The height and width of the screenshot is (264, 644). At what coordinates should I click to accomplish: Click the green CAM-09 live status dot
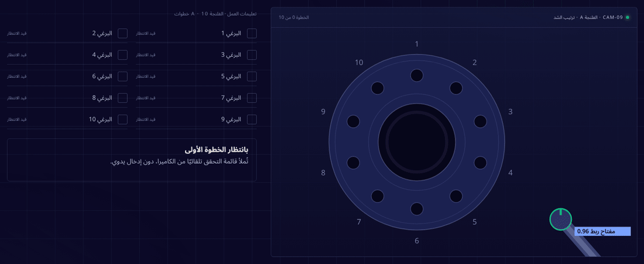[x=627, y=17]
